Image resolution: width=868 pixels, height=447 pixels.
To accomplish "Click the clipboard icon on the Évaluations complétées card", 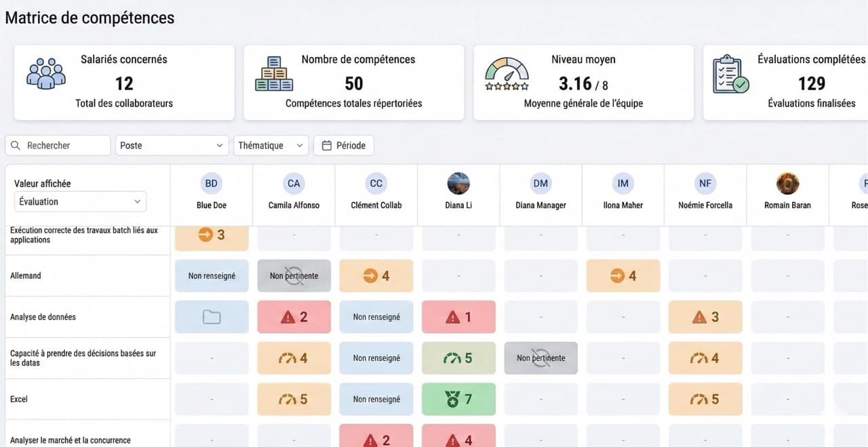I will 730,75.
